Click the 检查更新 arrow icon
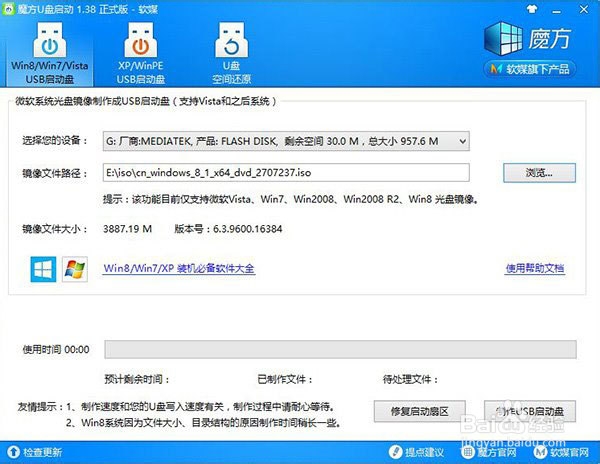 pos(13,452)
